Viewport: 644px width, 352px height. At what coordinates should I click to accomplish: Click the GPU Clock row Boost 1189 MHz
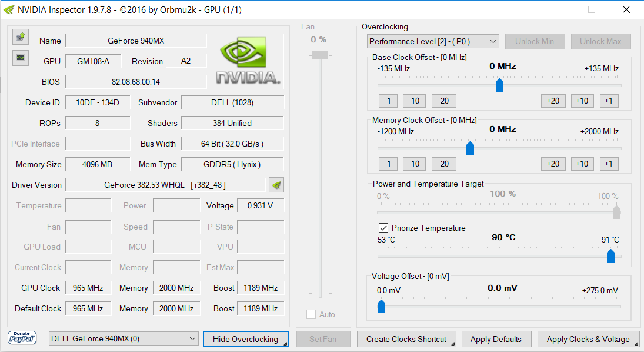coord(261,288)
